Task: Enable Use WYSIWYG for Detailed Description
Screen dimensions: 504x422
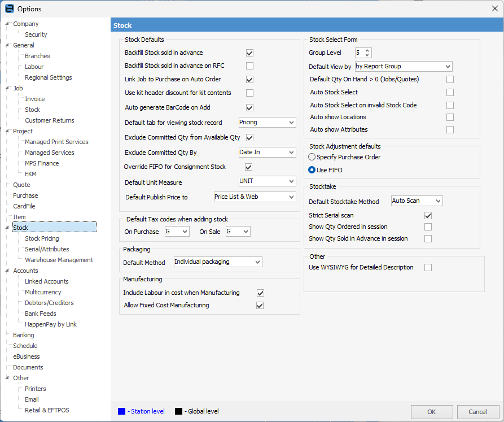Action: pyautogui.click(x=428, y=267)
